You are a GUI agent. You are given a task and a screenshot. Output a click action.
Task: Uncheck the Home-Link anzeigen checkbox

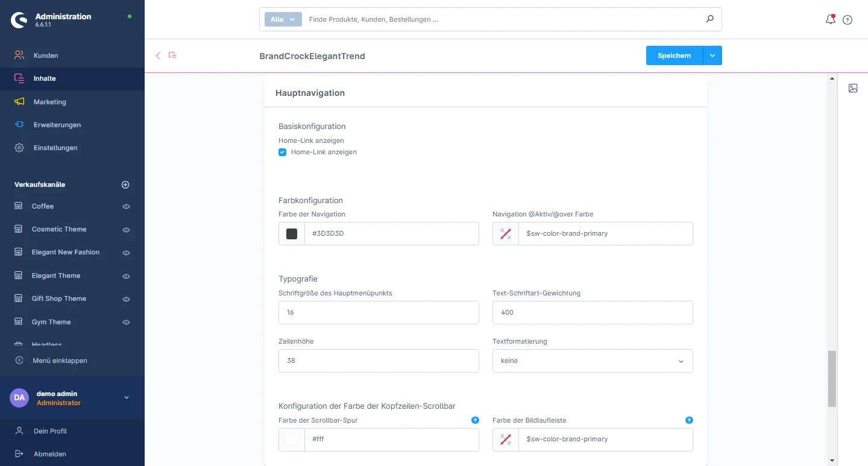pos(282,153)
